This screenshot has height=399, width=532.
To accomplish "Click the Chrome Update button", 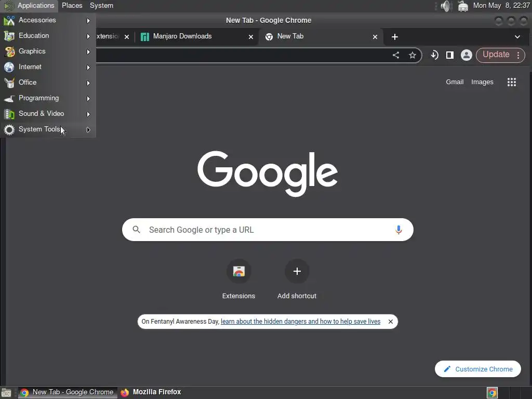I will 496,55.
